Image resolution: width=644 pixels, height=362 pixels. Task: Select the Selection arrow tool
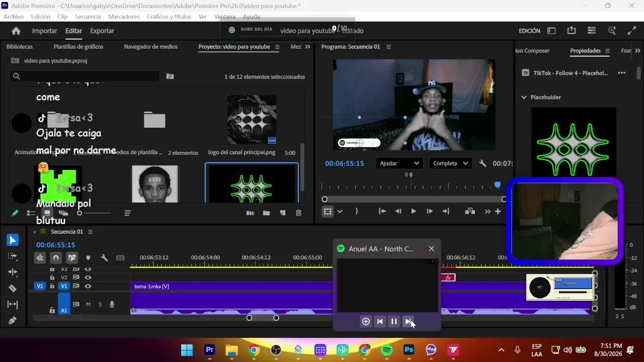click(x=13, y=240)
